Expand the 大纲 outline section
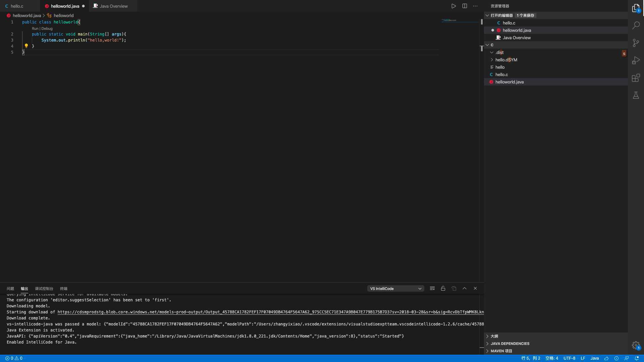This screenshot has width=644, height=362. 556,336
